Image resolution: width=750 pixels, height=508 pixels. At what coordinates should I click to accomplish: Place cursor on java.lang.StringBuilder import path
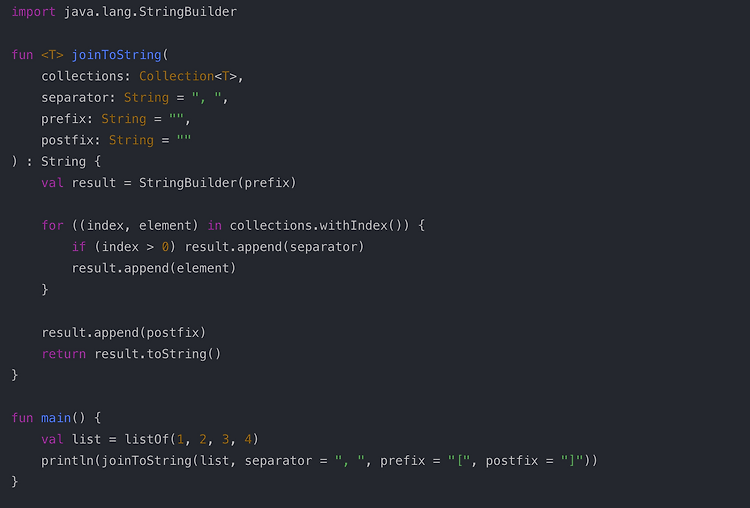tap(150, 11)
